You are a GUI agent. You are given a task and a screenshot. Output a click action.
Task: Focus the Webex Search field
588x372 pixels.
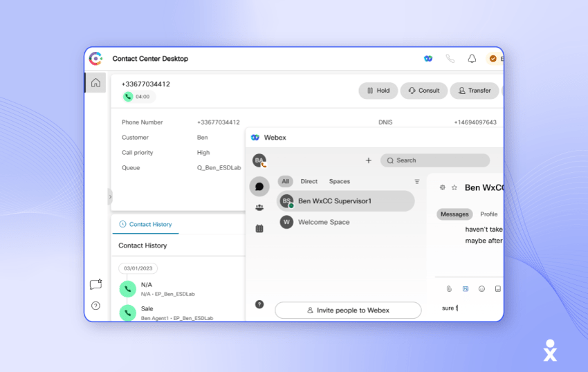point(435,160)
